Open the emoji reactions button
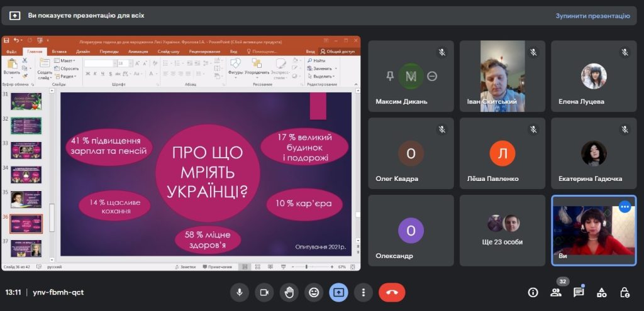Screen dimensions: 644x311 [314, 292]
